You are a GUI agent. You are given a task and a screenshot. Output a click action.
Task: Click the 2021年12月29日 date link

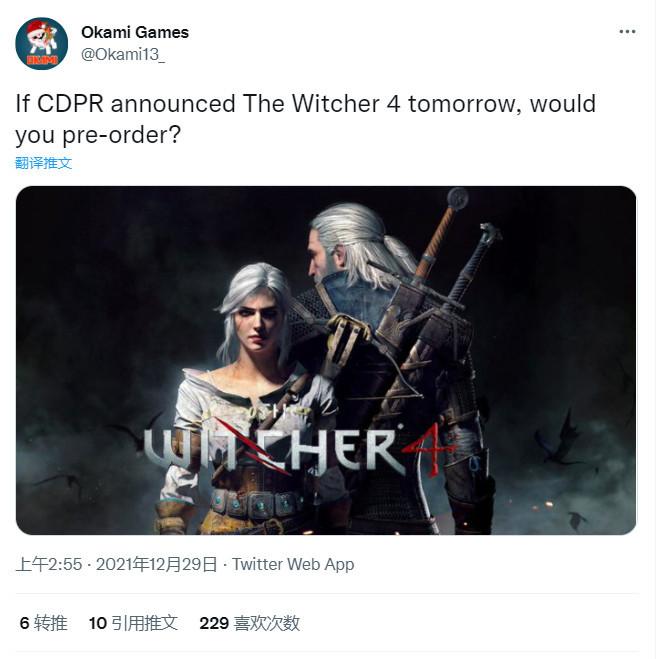pos(157,564)
